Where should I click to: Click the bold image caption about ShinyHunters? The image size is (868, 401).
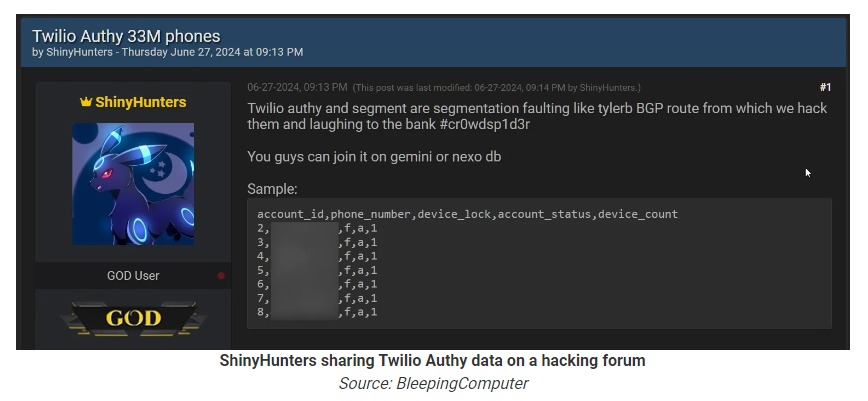pyautogui.click(x=432, y=361)
